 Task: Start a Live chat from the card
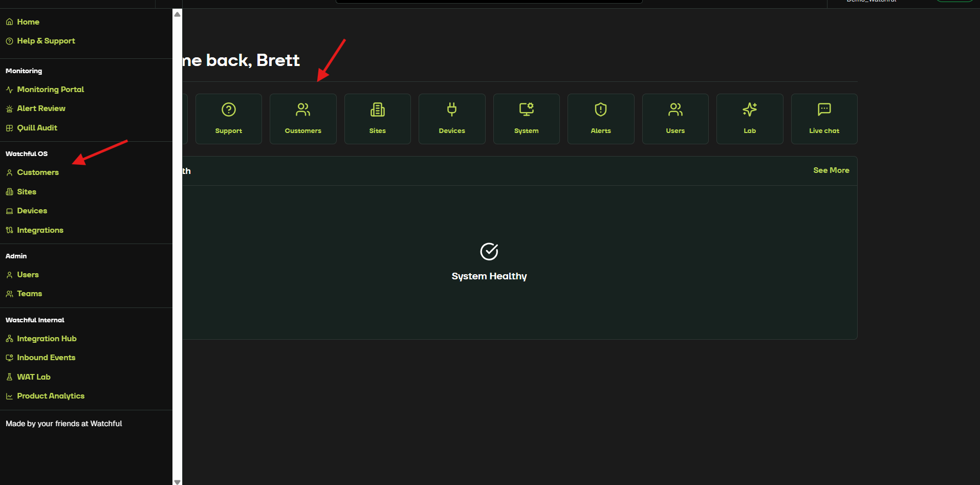coord(824,119)
